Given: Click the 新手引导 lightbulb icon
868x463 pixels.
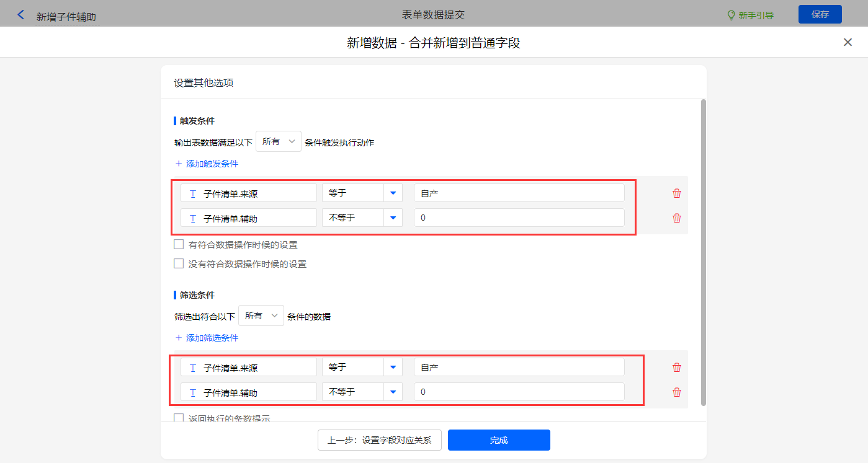Looking at the screenshot, I should coord(731,15).
